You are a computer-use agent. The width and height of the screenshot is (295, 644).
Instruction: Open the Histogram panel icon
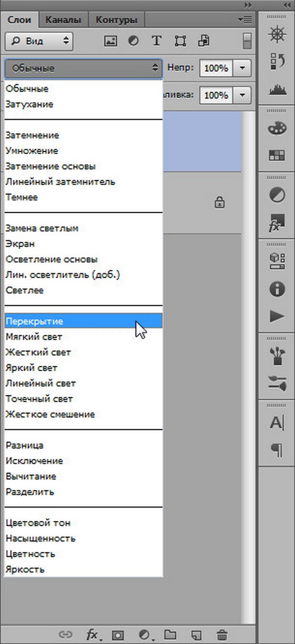[277, 90]
